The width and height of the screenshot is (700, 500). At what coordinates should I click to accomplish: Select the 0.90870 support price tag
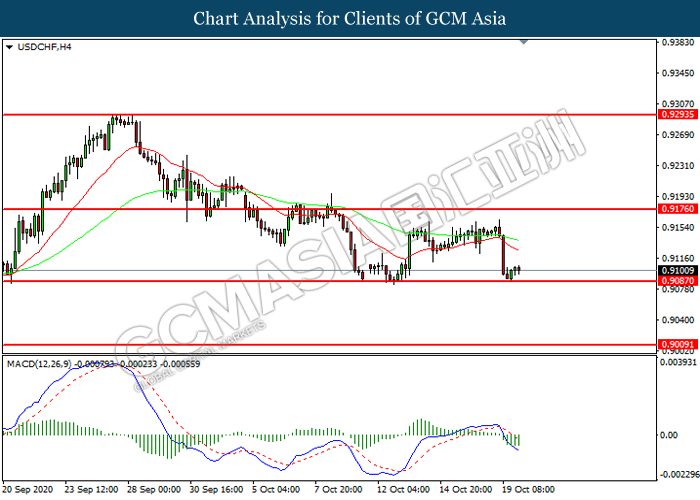(678, 281)
